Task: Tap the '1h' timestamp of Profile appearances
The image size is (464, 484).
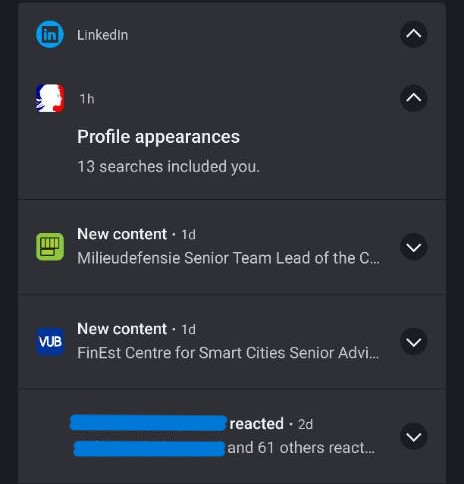Action: pyautogui.click(x=87, y=99)
